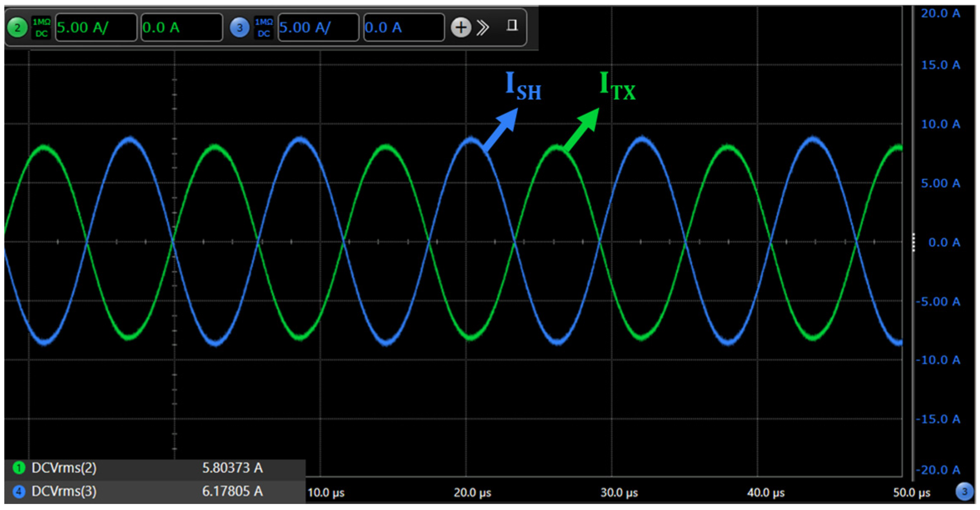
Task: Click channel 3 1MΩ DC coupling indicator
Action: point(264,28)
